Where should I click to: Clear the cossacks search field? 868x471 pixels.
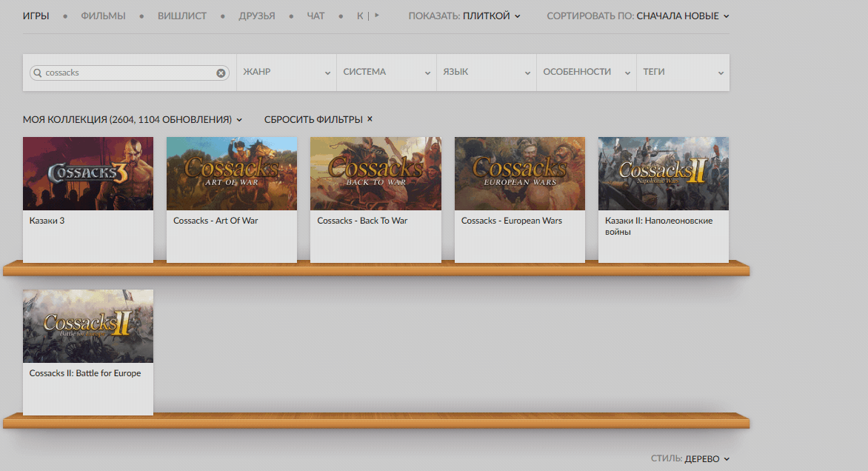[x=221, y=73]
